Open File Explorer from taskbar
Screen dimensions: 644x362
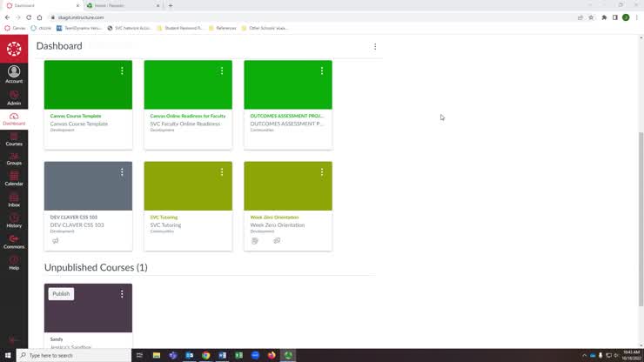click(157, 355)
